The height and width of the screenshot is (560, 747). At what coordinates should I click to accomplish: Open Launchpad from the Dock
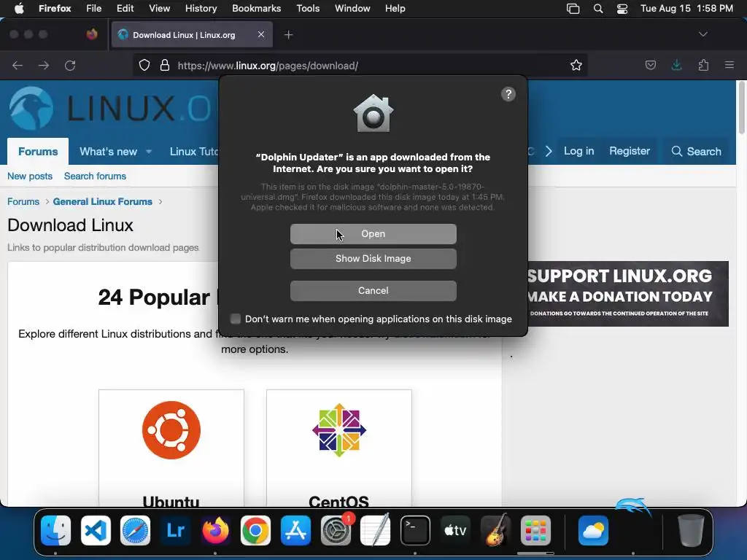click(535, 530)
